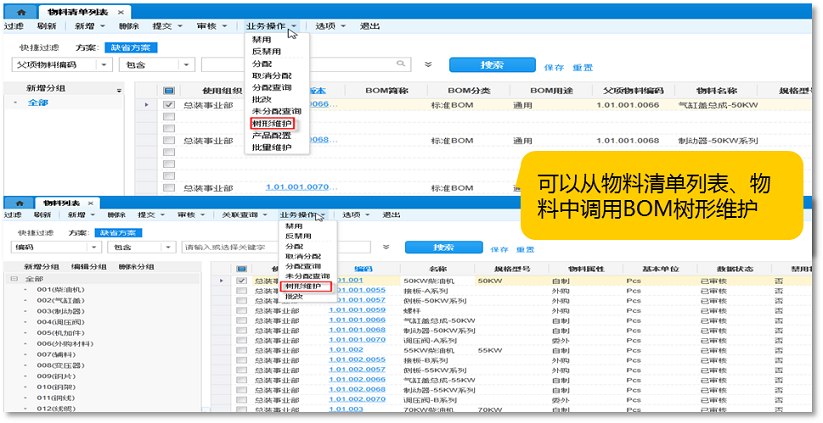Click the select-all grid icon in lower table header
This screenshot has width=823, height=423.
[240, 269]
